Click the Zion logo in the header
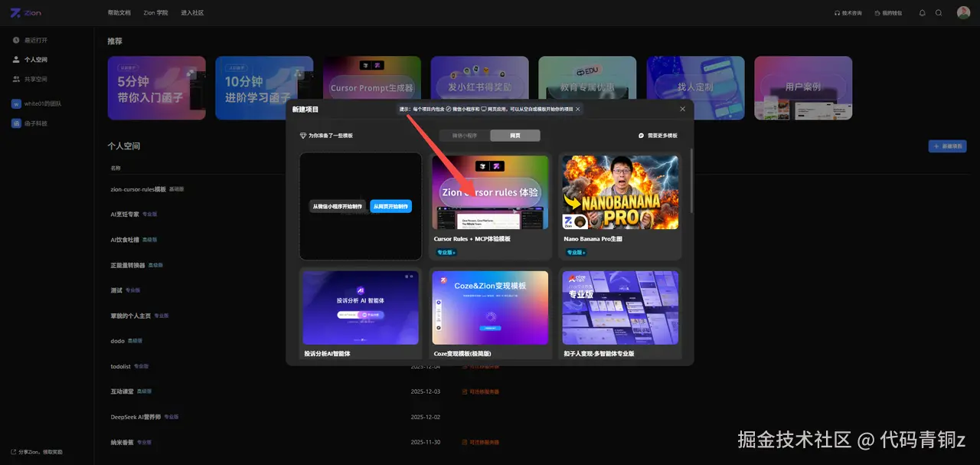Viewport: 980px width, 465px height. coord(26,13)
